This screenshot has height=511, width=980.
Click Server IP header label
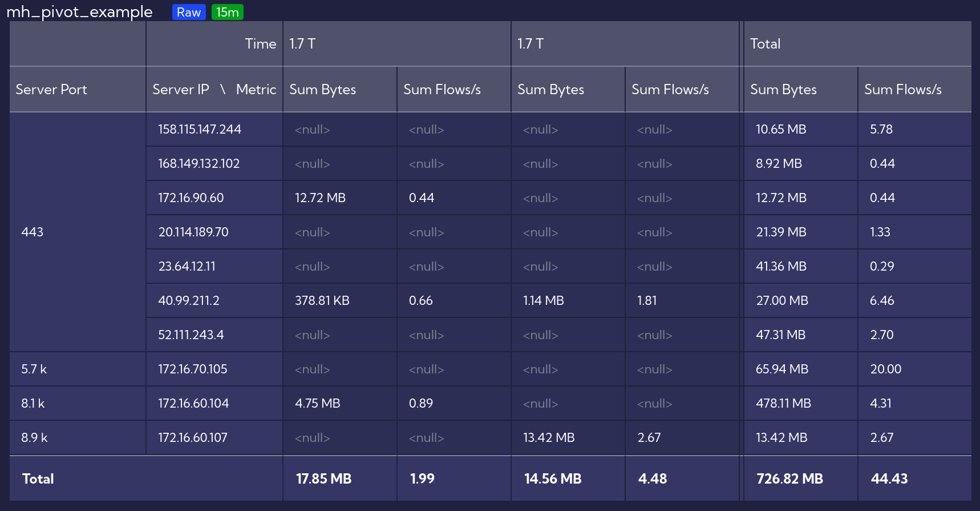click(181, 90)
